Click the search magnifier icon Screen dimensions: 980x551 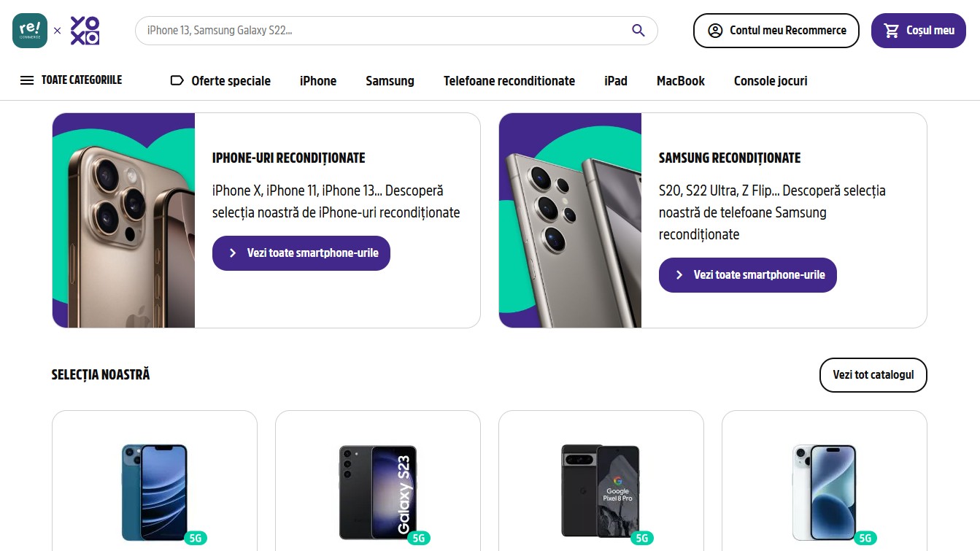coord(638,31)
